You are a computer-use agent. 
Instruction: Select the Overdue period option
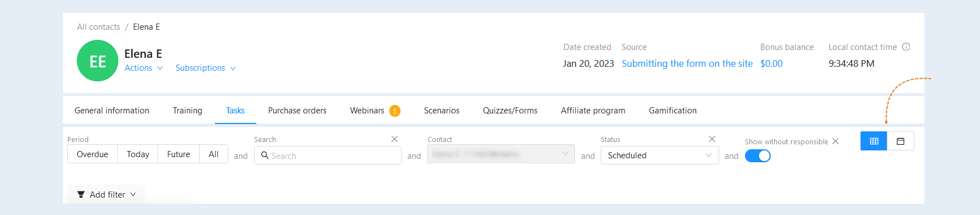93,154
